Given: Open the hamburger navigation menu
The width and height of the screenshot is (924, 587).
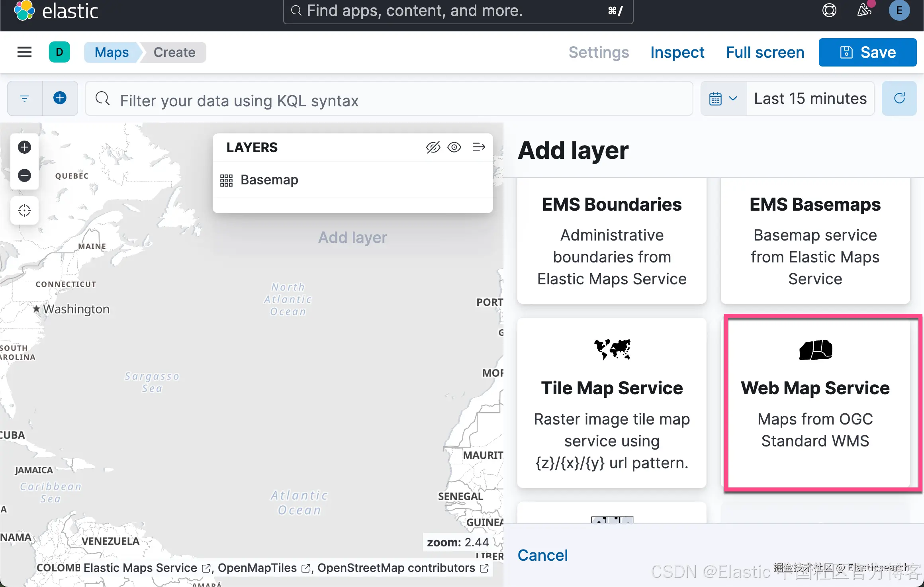Looking at the screenshot, I should 24,52.
